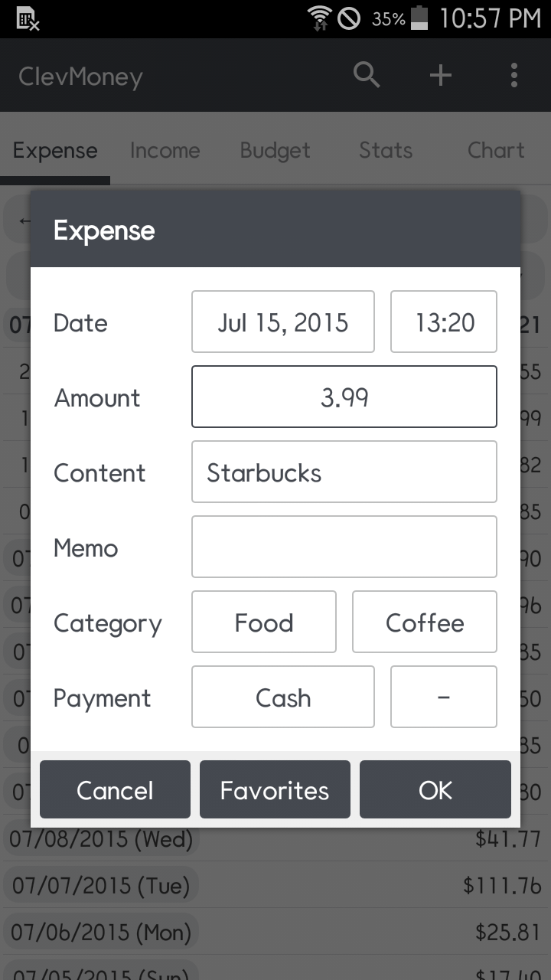
Task: Open the three-dot overflow menu
Action: click(x=514, y=75)
